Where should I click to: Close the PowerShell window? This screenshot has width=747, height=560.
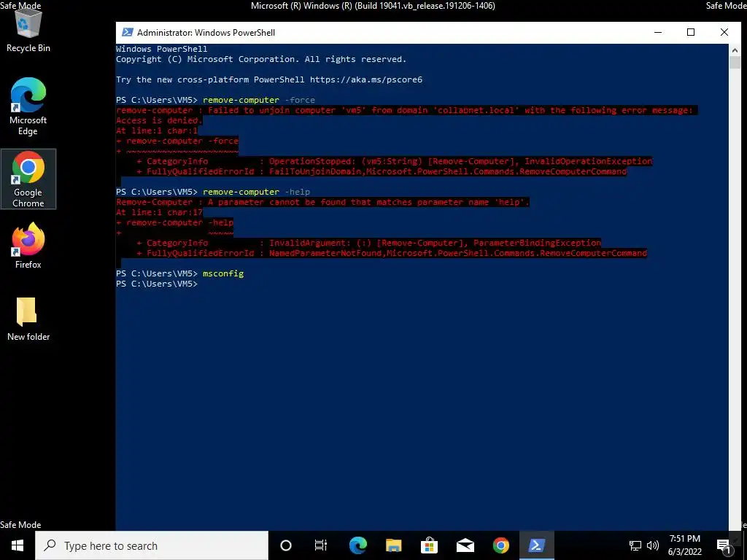coord(724,32)
